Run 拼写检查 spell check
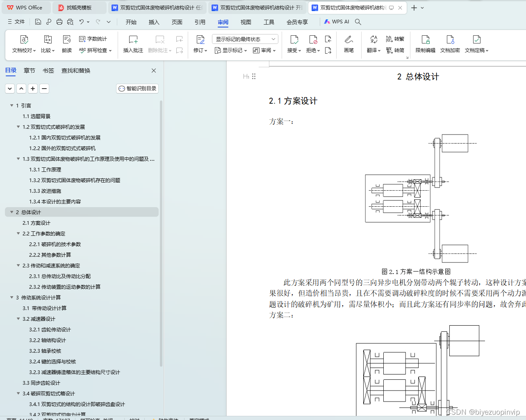 [x=95, y=50]
